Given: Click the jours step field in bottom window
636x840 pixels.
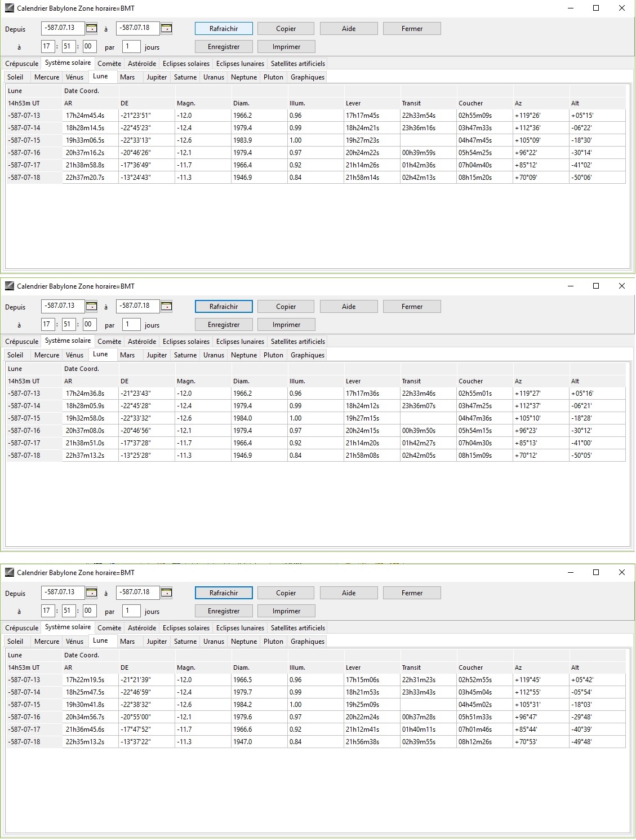Looking at the screenshot, I should pos(131,611).
